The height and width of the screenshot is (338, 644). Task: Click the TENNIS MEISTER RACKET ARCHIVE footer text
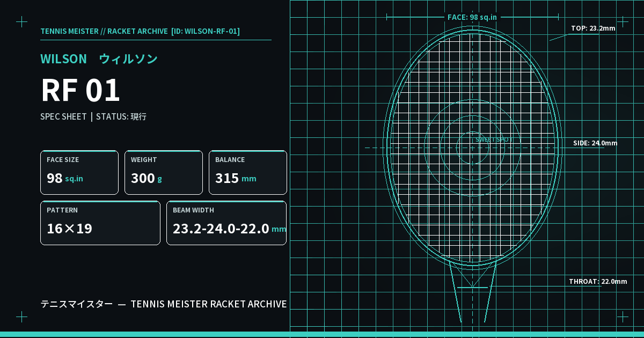click(209, 304)
